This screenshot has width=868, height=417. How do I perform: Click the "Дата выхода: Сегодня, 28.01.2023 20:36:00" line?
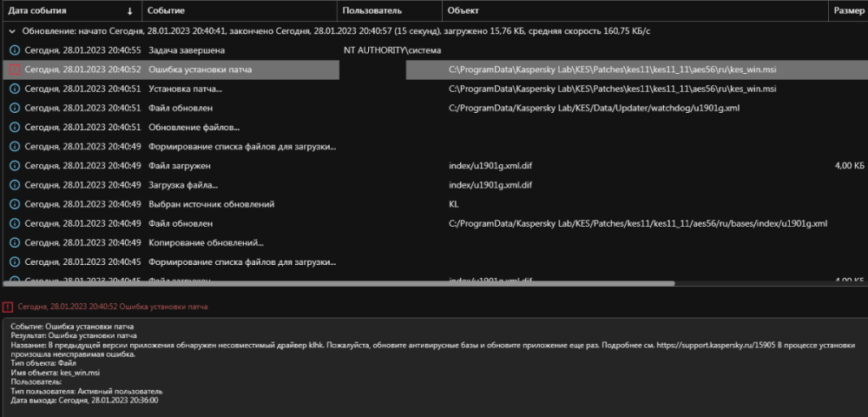click(84, 400)
